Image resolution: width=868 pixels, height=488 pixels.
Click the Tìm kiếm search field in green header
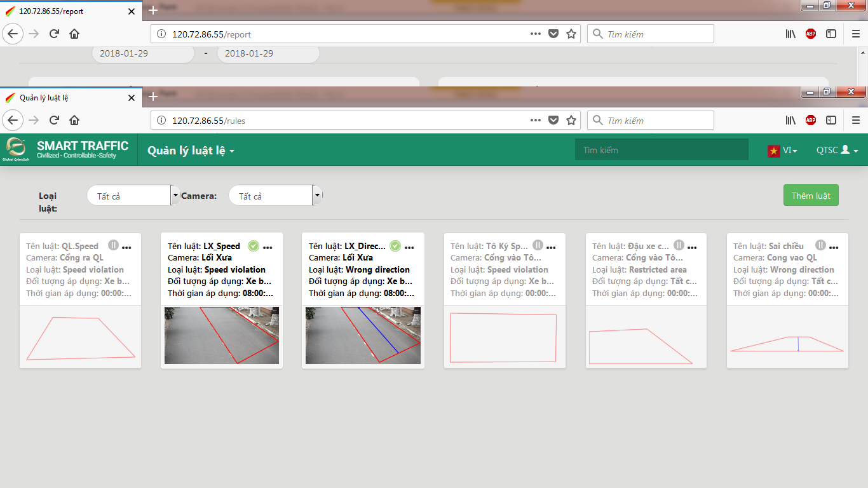[661, 150]
